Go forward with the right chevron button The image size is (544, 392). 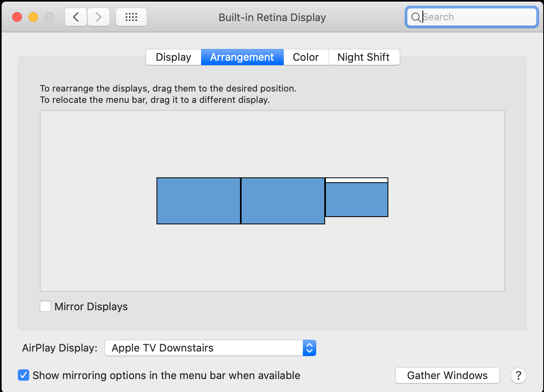[x=99, y=17]
